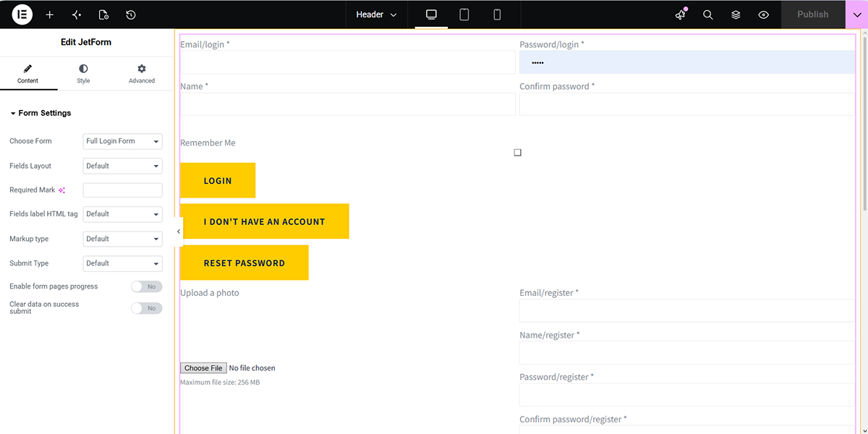Switch to Desktop device view
This screenshot has width=868, height=434.
coord(431,14)
